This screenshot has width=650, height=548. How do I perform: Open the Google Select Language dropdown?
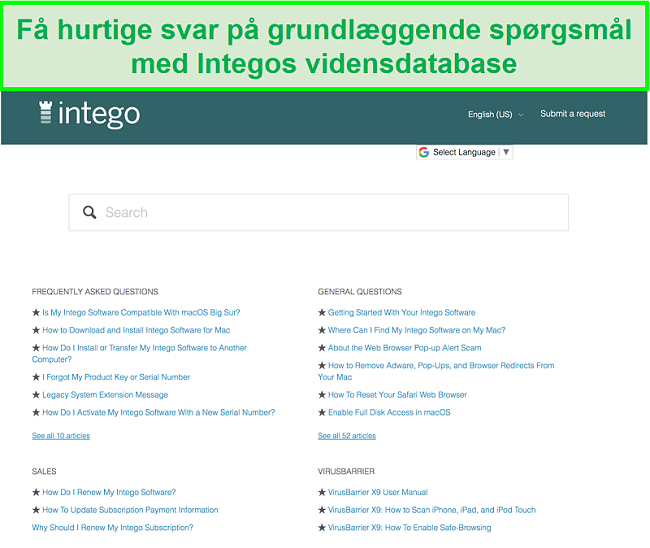tap(464, 152)
